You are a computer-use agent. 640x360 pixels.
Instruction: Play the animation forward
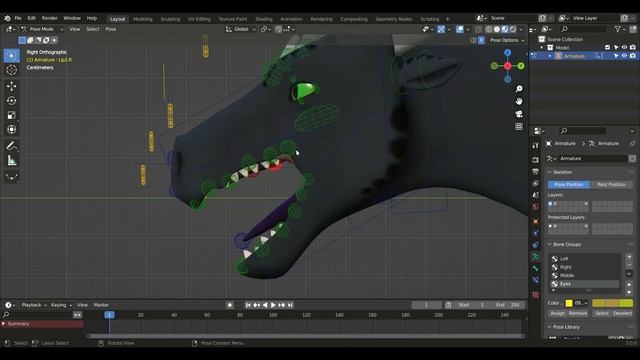tap(273, 305)
